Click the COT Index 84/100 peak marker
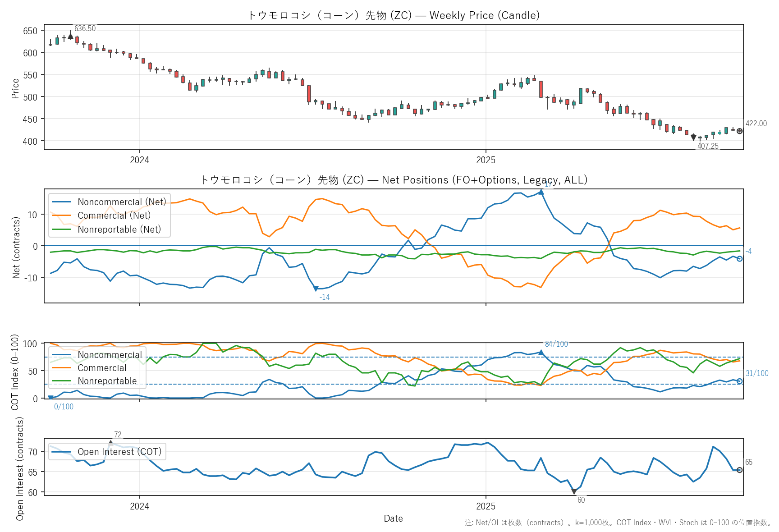This screenshot has width=779, height=532. tap(541, 353)
